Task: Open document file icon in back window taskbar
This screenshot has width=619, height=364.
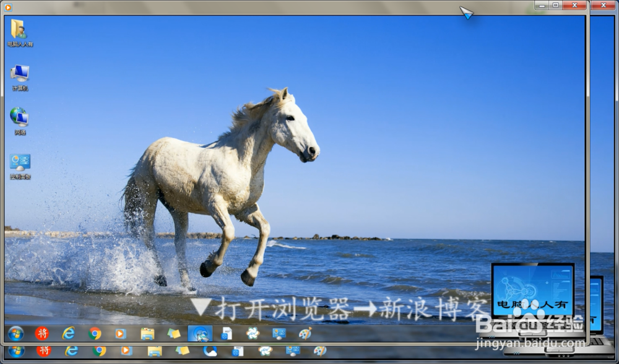Action: [238, 352]
